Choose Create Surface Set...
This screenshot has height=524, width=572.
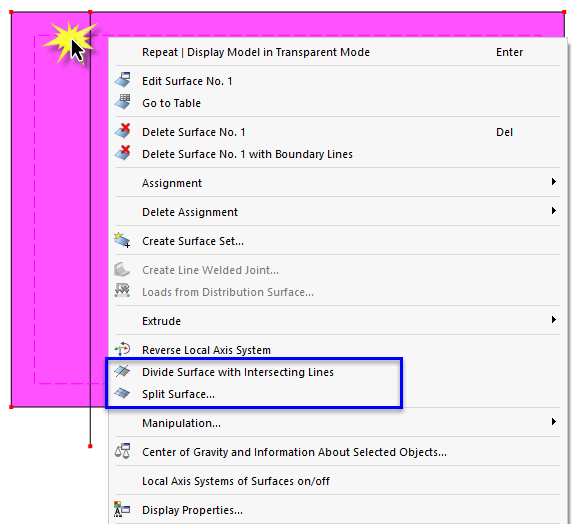pos(338,241)
